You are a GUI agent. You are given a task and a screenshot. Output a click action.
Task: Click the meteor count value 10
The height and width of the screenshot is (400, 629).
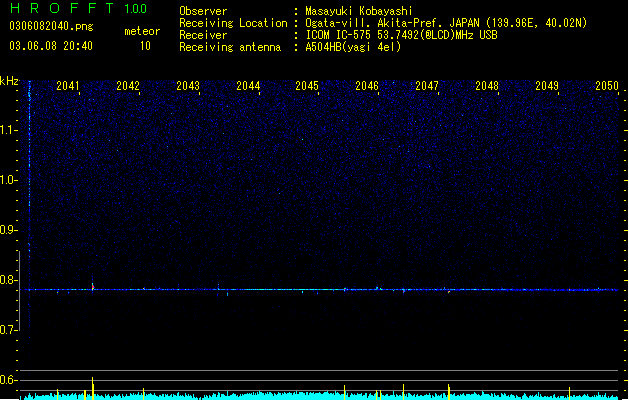tap(145, 46)
